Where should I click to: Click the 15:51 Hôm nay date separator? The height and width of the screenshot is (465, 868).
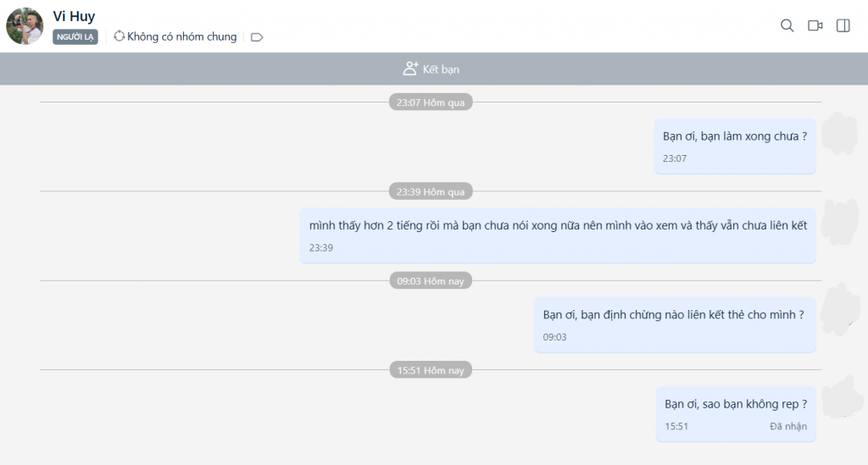[431, 370]
